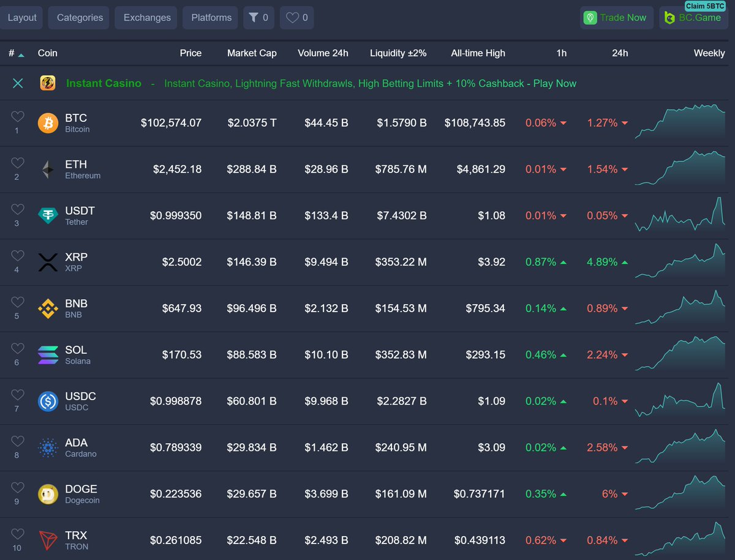Viewport: 735px width, 560px height.
Task: Click Cardano price $0.789339
Action: coord(176,448)
